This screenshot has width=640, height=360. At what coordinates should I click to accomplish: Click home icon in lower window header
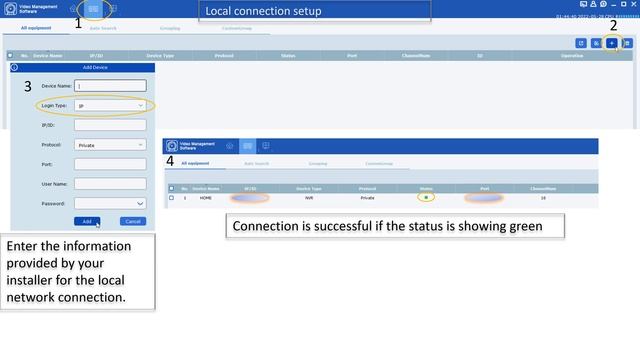[x=229, y=146]
